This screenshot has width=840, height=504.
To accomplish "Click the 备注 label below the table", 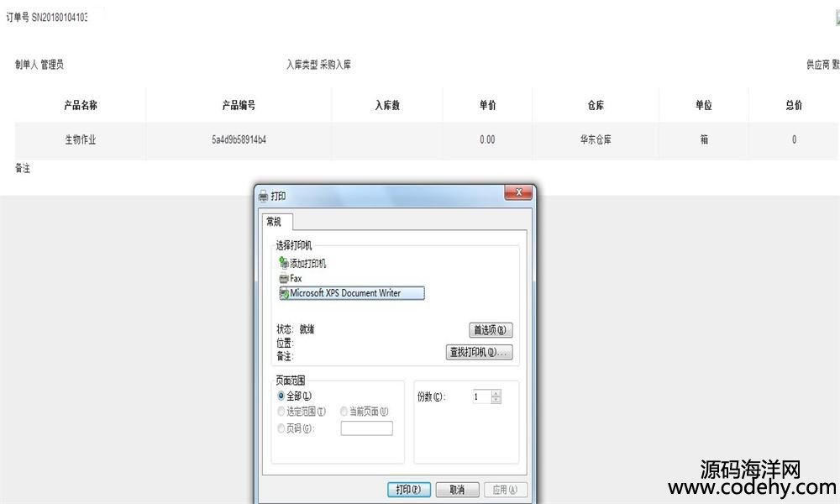I will point(23,168).
